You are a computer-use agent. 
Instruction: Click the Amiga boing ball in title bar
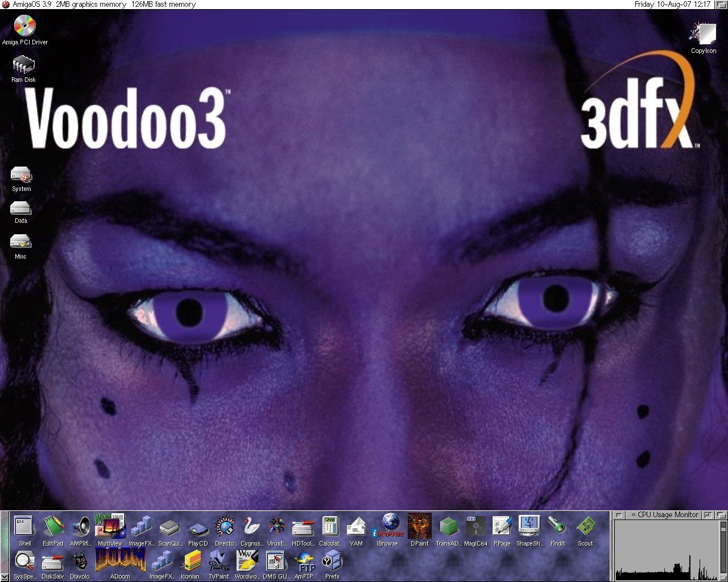[x=6, y=5]
